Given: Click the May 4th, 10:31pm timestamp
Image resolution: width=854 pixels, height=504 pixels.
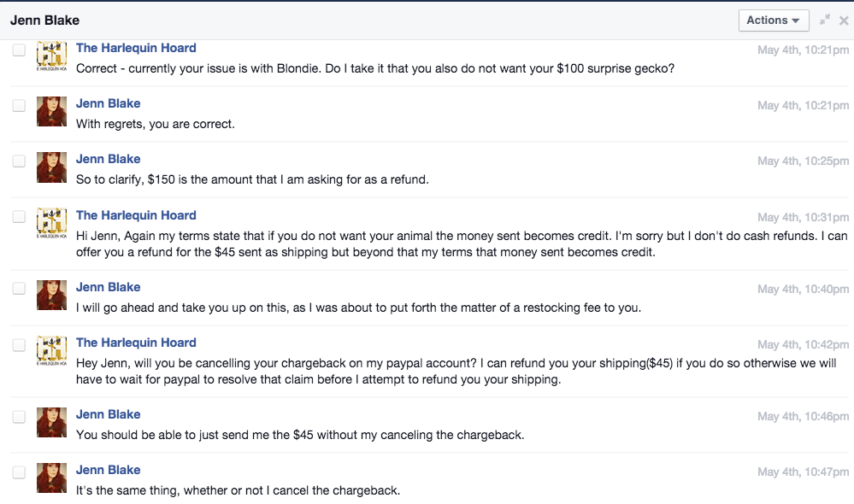Looking at the screenshot, I should [x=803, y=217].
